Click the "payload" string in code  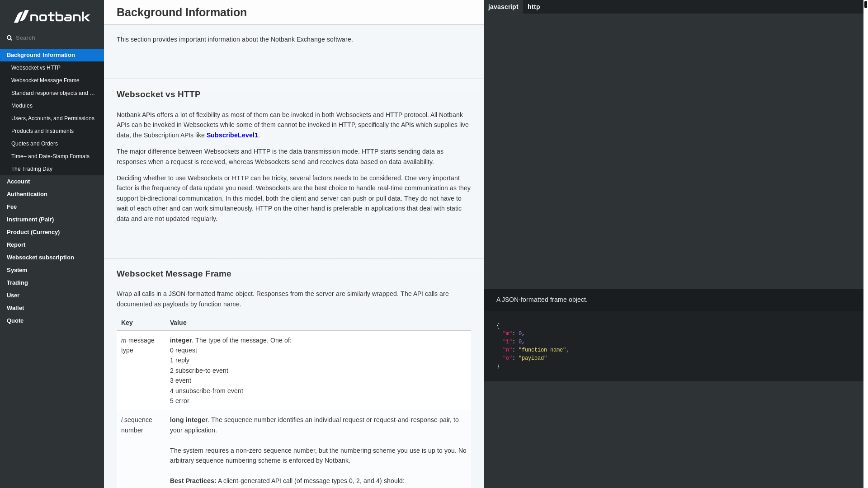pos(533,358)
